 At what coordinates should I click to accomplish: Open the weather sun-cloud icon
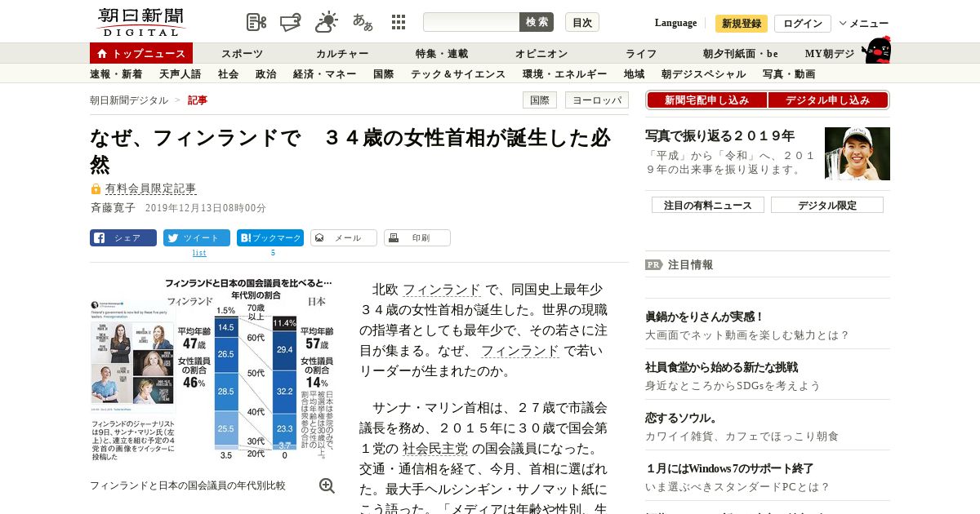327,22
